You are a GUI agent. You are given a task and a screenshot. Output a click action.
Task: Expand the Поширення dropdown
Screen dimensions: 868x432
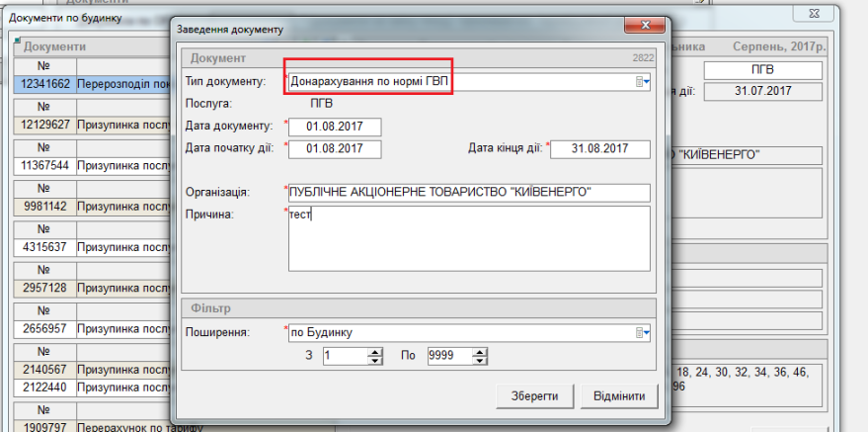642,332
